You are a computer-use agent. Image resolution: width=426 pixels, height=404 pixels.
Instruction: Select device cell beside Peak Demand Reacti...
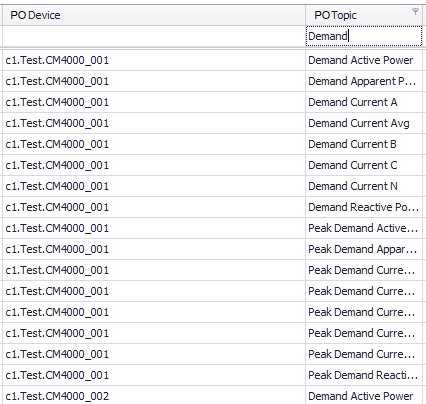click(154, 375)
